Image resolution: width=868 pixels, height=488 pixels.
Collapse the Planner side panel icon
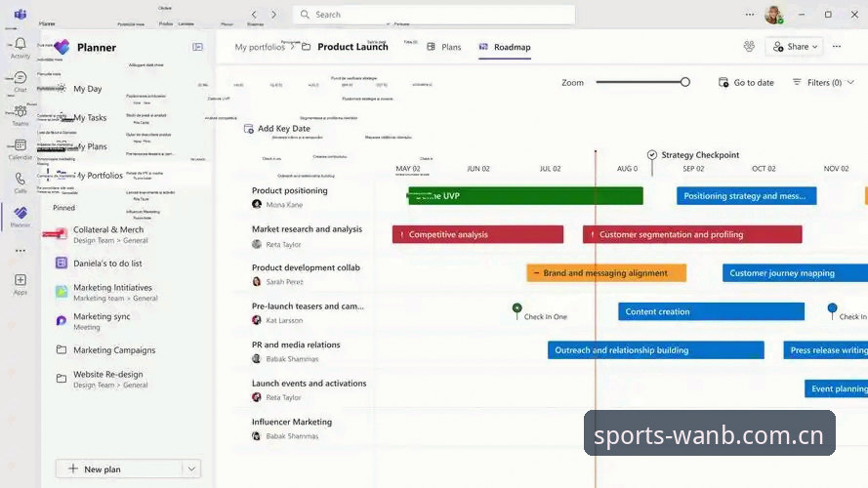coord(197,47)
